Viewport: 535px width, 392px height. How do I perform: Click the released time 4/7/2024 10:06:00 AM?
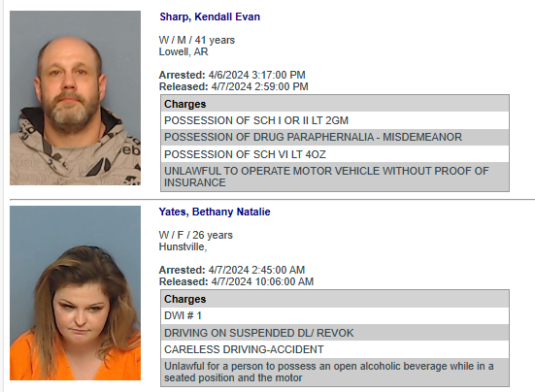pos(262,281)
